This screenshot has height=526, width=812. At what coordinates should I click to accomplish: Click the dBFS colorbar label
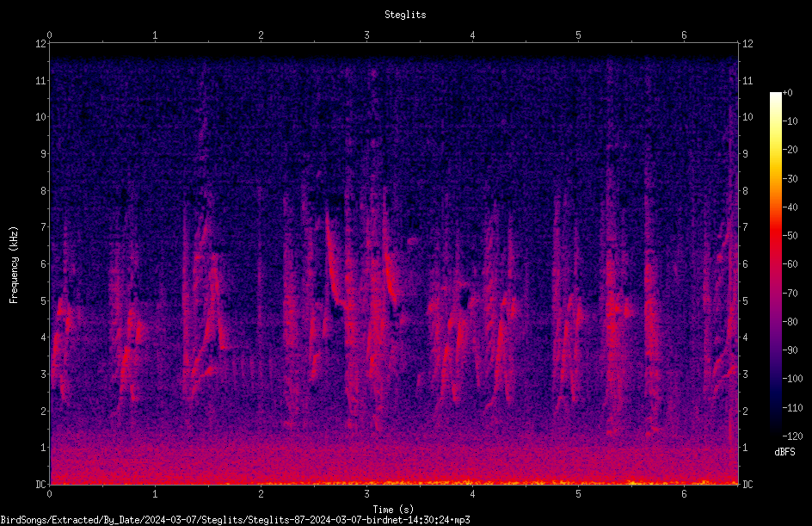coord(784,452)
